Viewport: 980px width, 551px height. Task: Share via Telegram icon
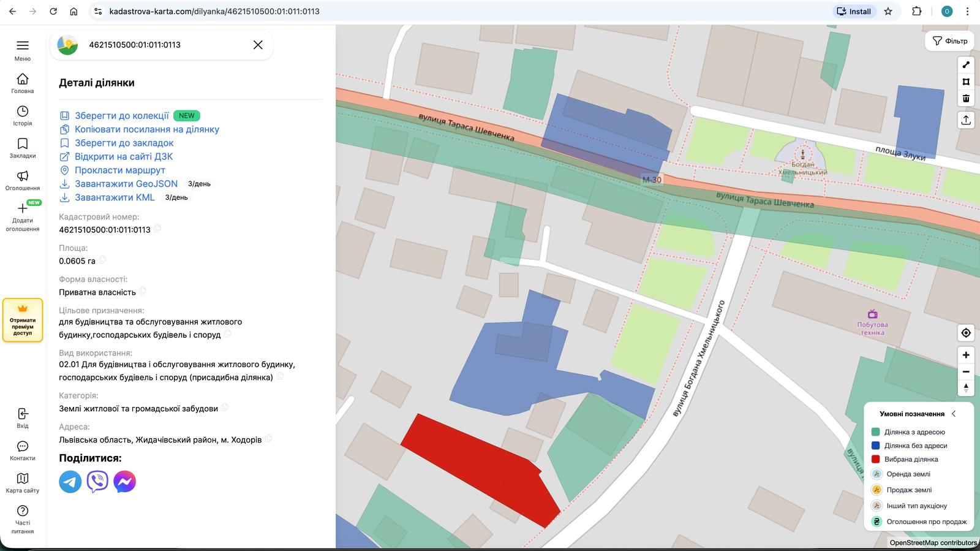click(x=70, y=482)
